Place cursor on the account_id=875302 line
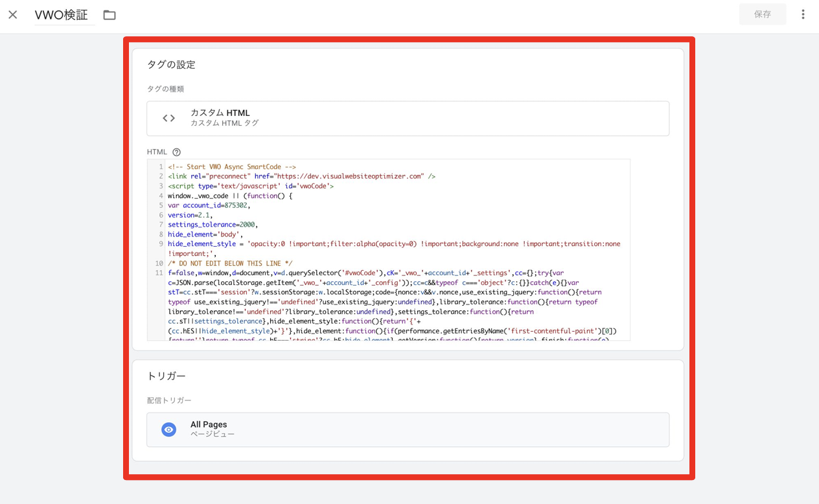The width and height of the screenshot is (819, 504). pos(209,205)
